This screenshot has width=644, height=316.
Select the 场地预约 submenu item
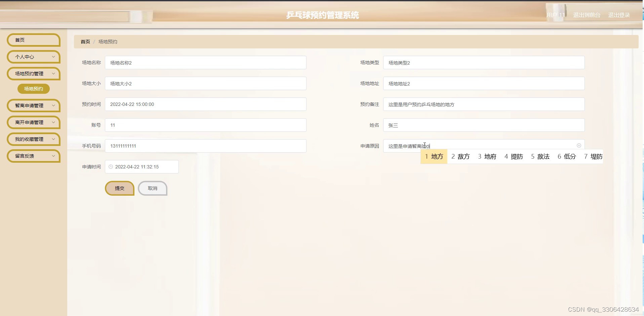pyautogui.click(x=34, y=89)
